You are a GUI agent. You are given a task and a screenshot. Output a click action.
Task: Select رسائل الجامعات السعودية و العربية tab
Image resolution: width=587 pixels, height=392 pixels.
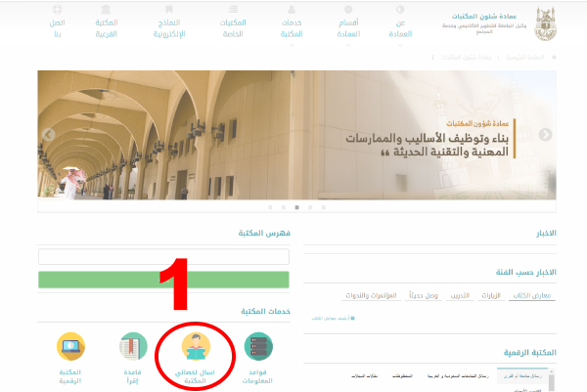pos(458,376)
